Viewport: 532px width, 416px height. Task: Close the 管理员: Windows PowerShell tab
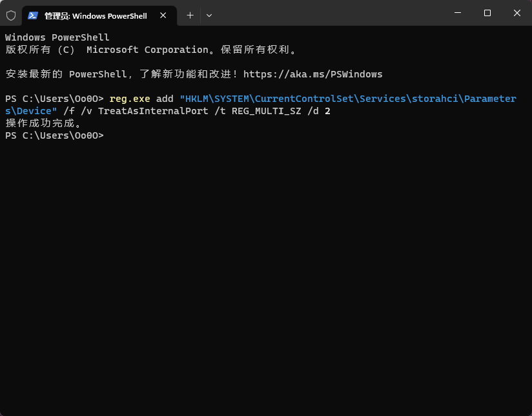pyautogui.click(x=165, y=15)
